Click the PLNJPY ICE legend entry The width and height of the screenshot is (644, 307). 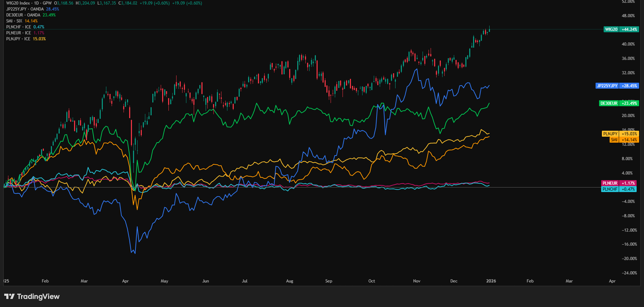(x=18, y=39)
